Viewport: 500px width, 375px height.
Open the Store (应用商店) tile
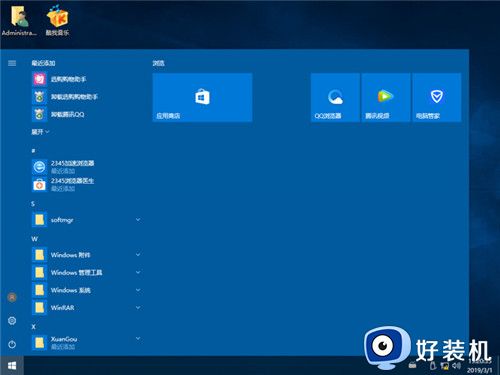(202, 97)
